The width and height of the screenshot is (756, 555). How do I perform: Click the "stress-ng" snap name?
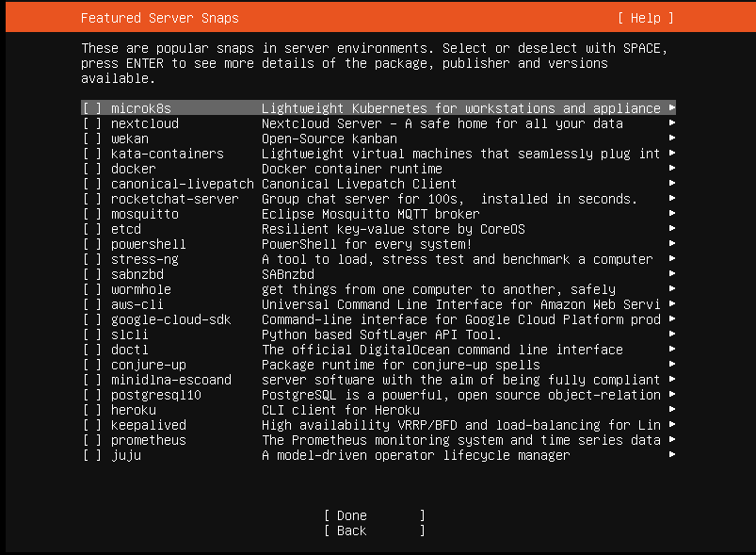coord(145,260)
